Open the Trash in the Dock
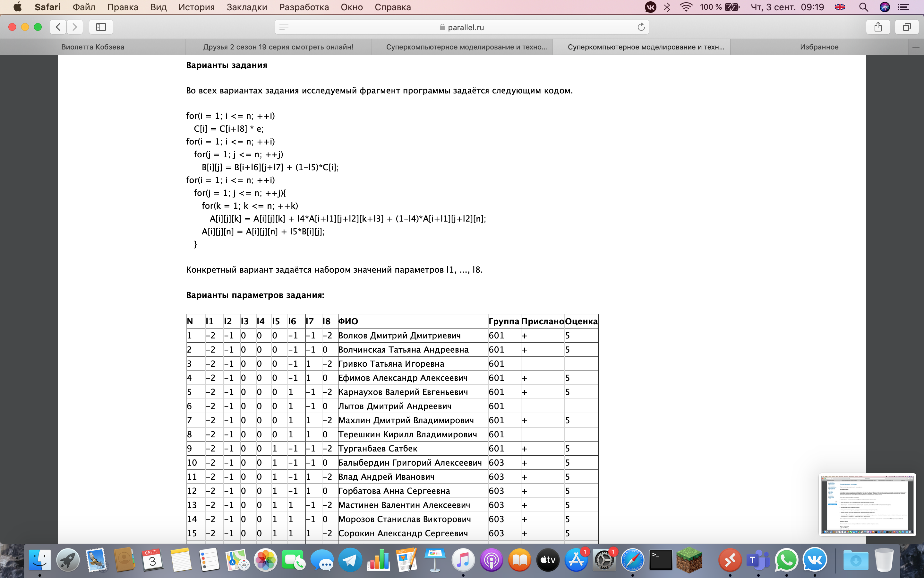 pyautogui.click(x=884, y=560)
